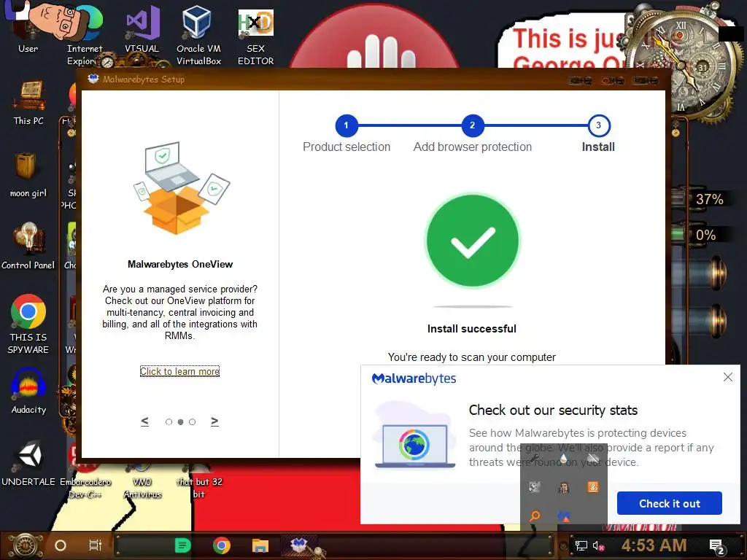Click the Malwarebytes Setup title bar text
The height and width of the screenshot is (560, 747).
144,79
